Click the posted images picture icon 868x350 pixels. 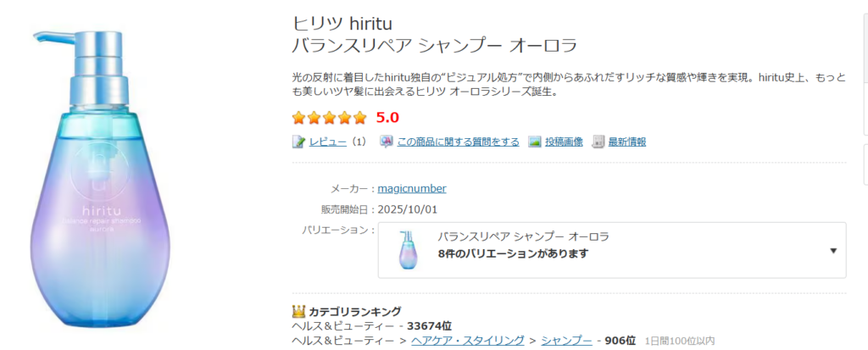click(535, 142)
